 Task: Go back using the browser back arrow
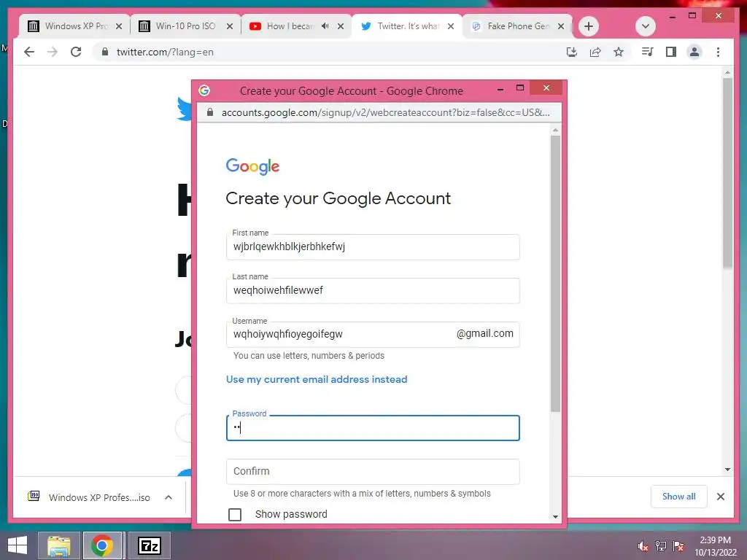(29, 52)
